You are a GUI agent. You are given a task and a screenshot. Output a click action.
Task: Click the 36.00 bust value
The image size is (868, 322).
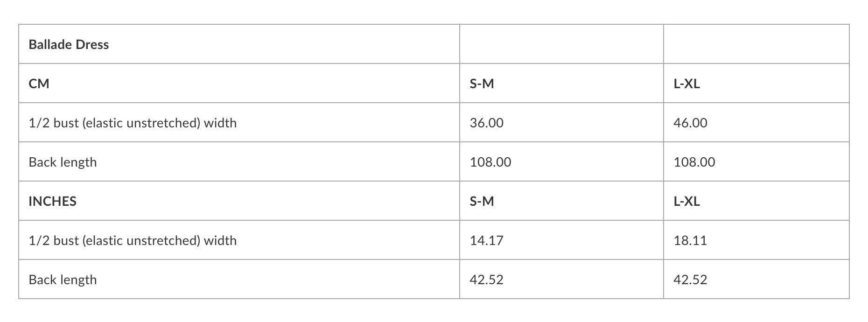pos(487,123)
